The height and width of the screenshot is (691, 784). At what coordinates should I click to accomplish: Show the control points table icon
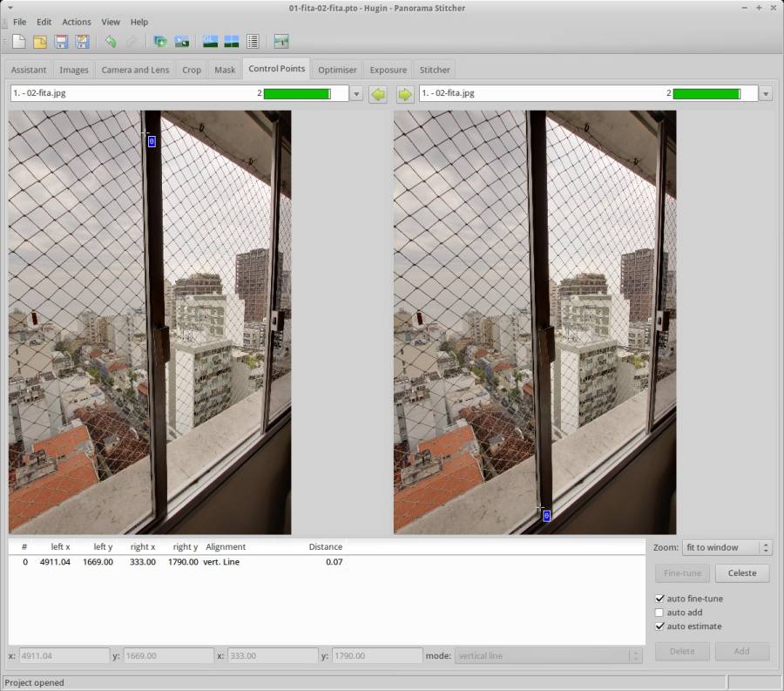click(253, 42)
